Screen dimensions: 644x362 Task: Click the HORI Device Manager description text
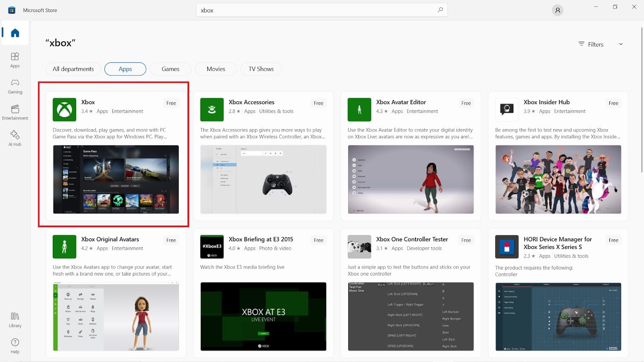(534, 271)
